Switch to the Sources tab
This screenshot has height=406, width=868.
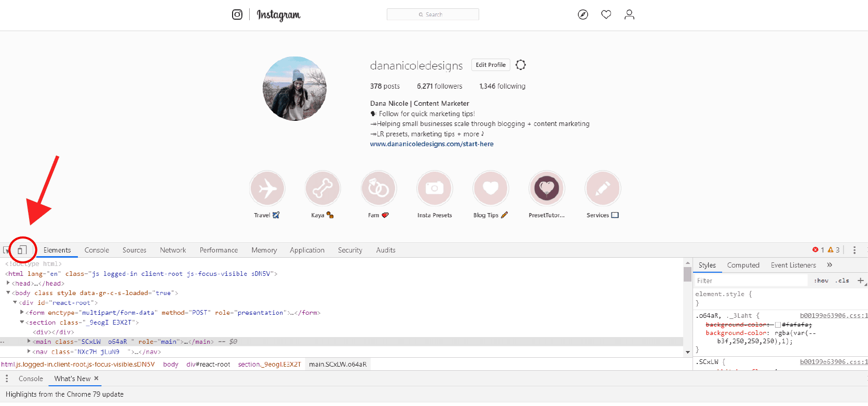coord(134,250)
